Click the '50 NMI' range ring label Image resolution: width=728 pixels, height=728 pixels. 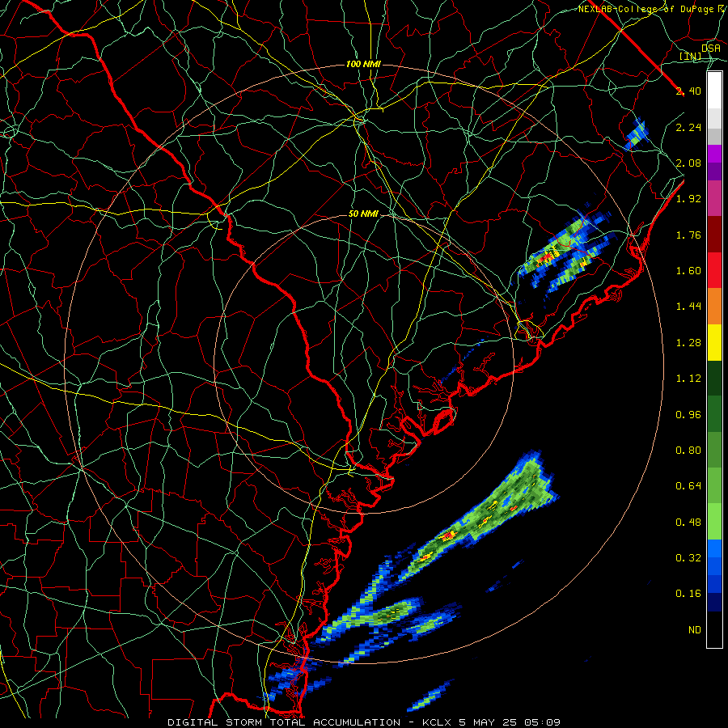click(363, 214)
